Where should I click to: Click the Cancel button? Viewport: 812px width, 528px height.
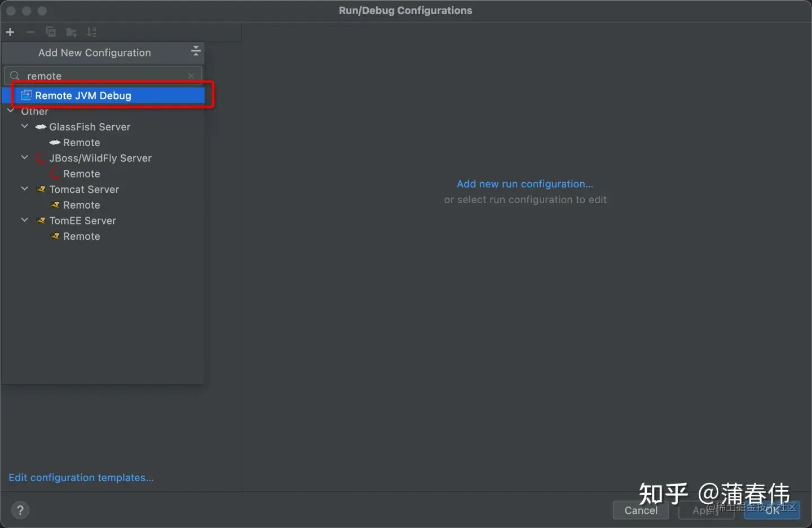[641, 511]
